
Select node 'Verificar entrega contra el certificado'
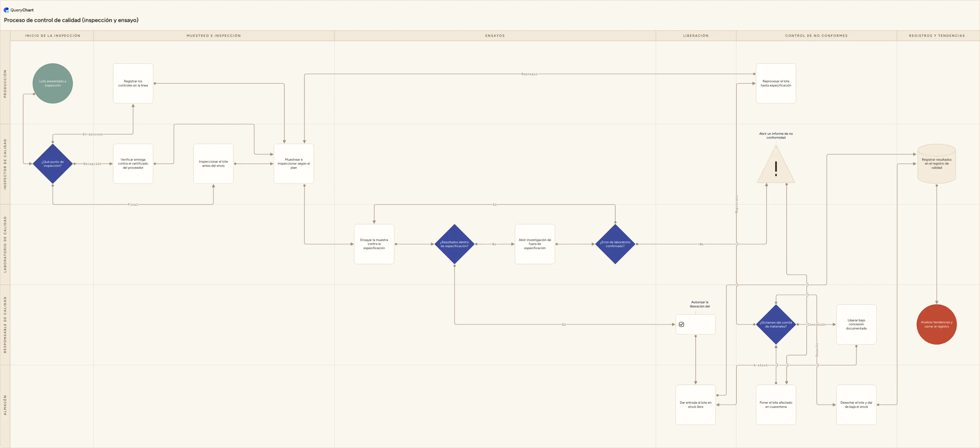(x=133, y=163)
